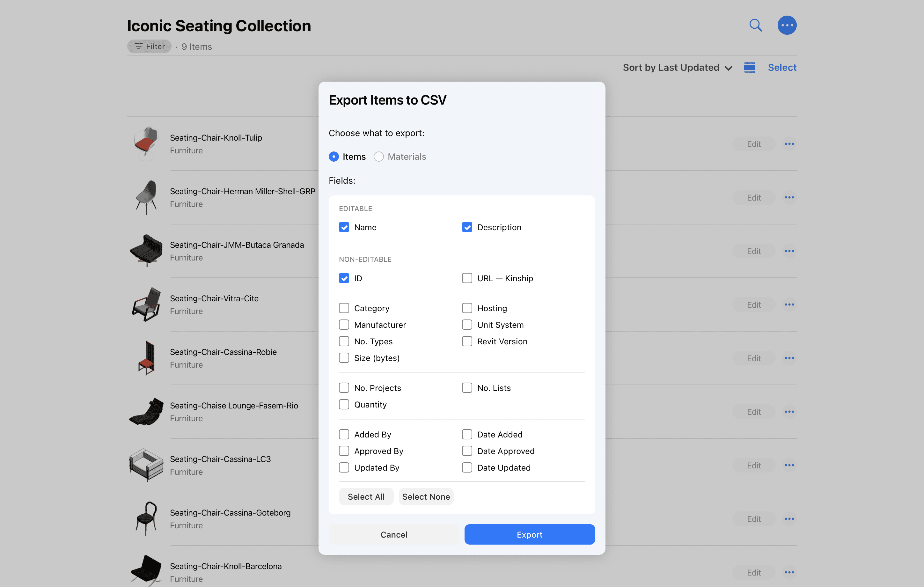924x587 pixels.
Task: Open the search magnifier icon
Action: coord(756,25)
